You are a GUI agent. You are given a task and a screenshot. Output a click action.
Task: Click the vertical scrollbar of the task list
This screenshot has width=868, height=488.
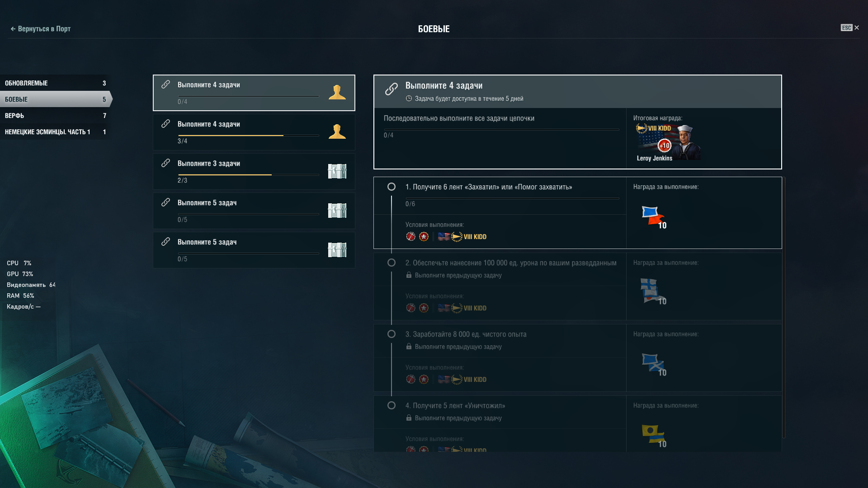(784, 307)
